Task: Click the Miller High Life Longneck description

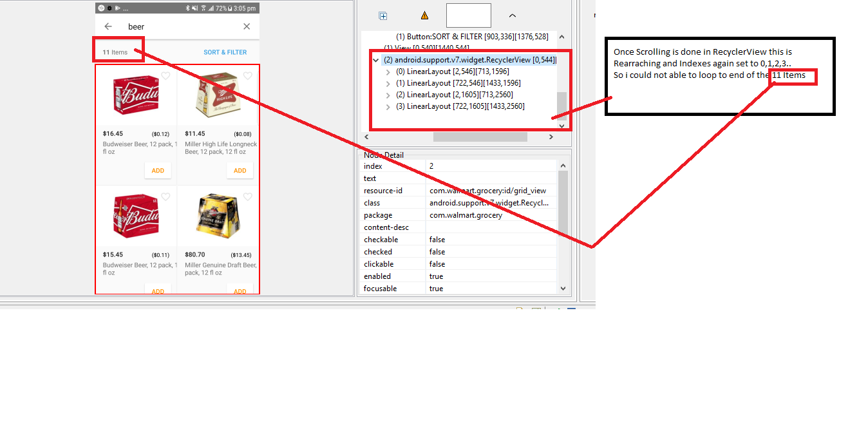Action: [x=221, y=148]
